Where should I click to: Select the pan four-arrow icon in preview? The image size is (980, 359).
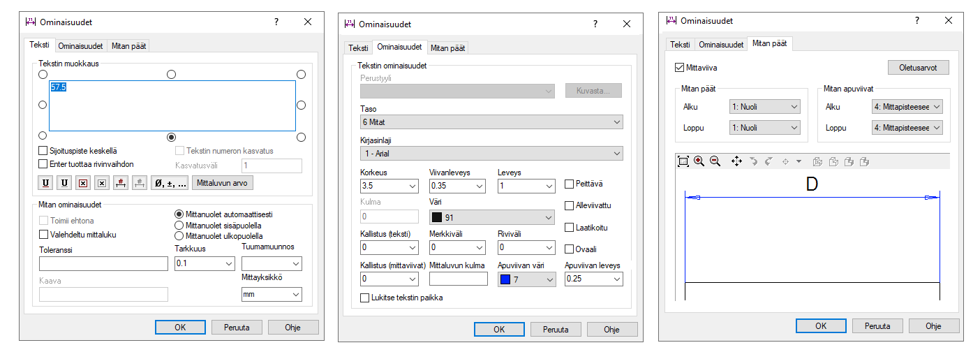(x=736, y=161)
